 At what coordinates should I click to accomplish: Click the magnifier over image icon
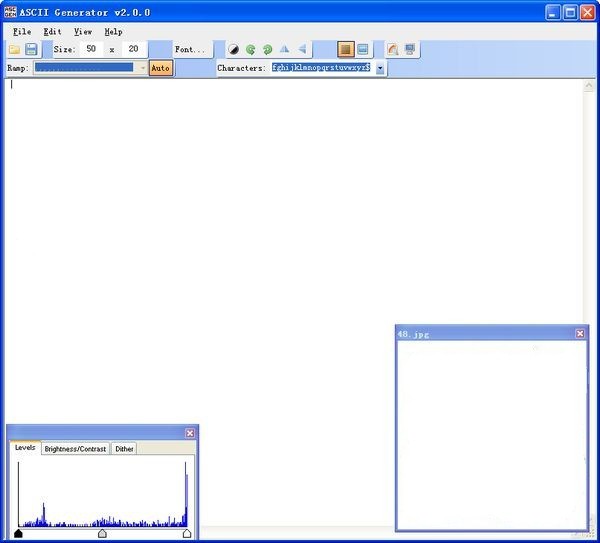tap(393, 49)
